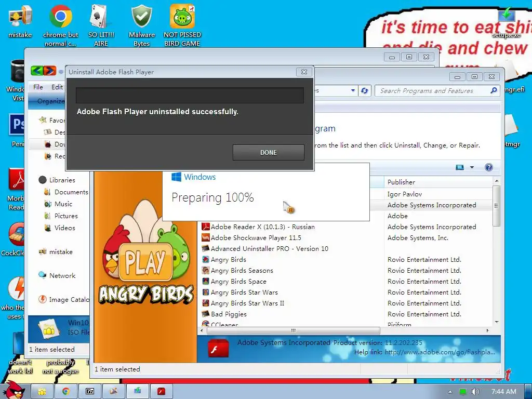532x399 pixels.
Task: Open the 7-Zip taskbar button
Action: pyautogui.click(x=89, y=392)
